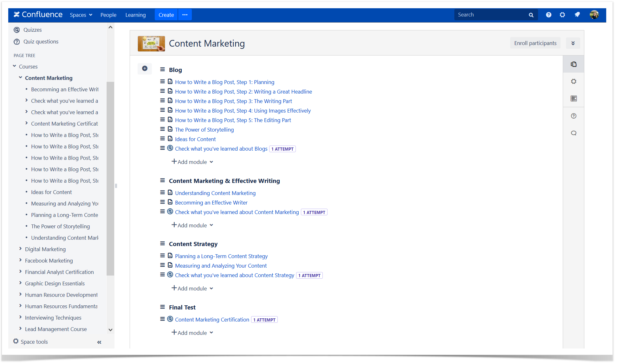Select The Power of Storytelling in page tree

[60, 226]
